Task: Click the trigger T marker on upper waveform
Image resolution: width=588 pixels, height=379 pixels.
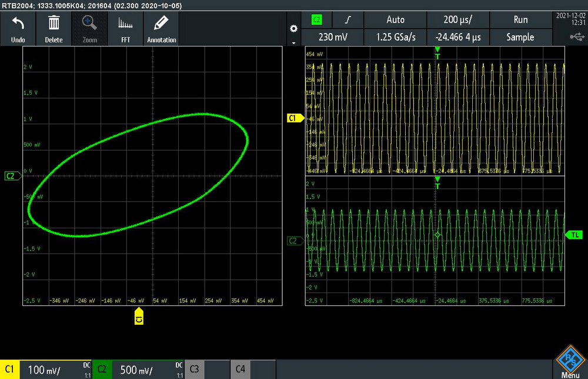Action: pyautogui.click(x=437, y=54)
